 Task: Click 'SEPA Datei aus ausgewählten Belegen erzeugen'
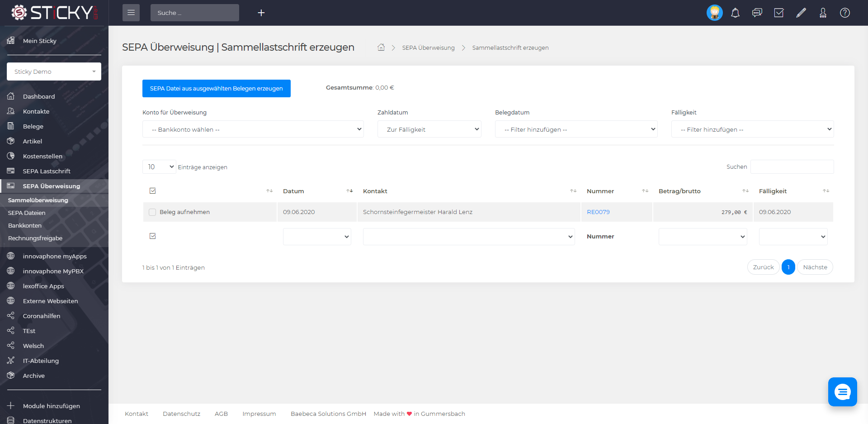click(216, 88)
